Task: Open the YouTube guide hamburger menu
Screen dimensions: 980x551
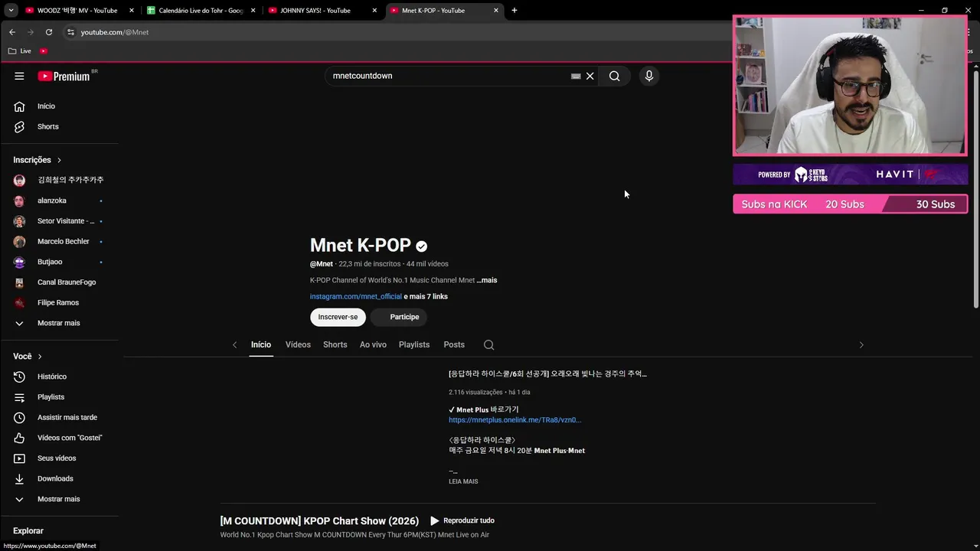Action: (x=19, y=76)
